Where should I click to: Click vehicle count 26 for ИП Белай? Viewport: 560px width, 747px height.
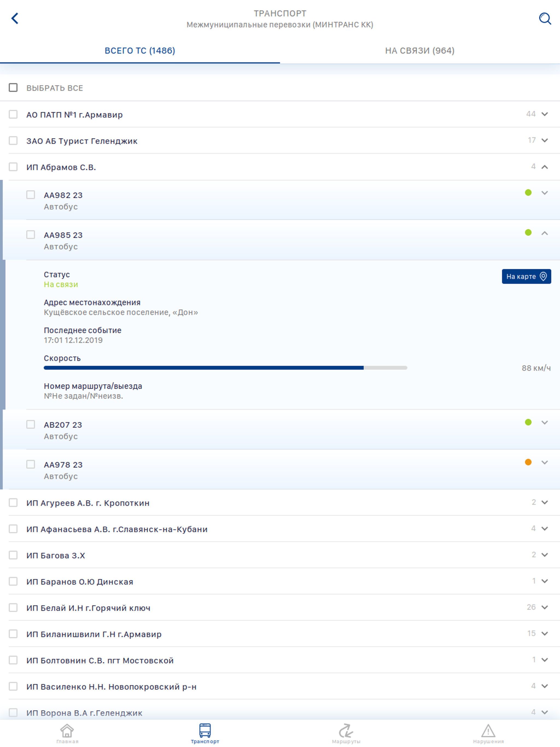[x=531, y=607]
